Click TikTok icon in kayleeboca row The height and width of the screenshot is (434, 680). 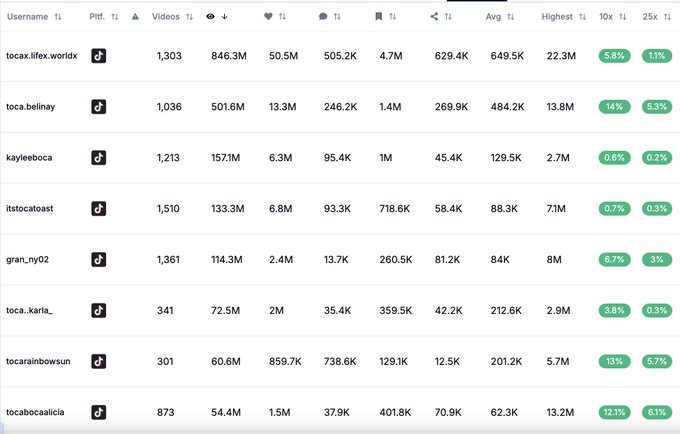pyautogui.click(x=98, y=157)
